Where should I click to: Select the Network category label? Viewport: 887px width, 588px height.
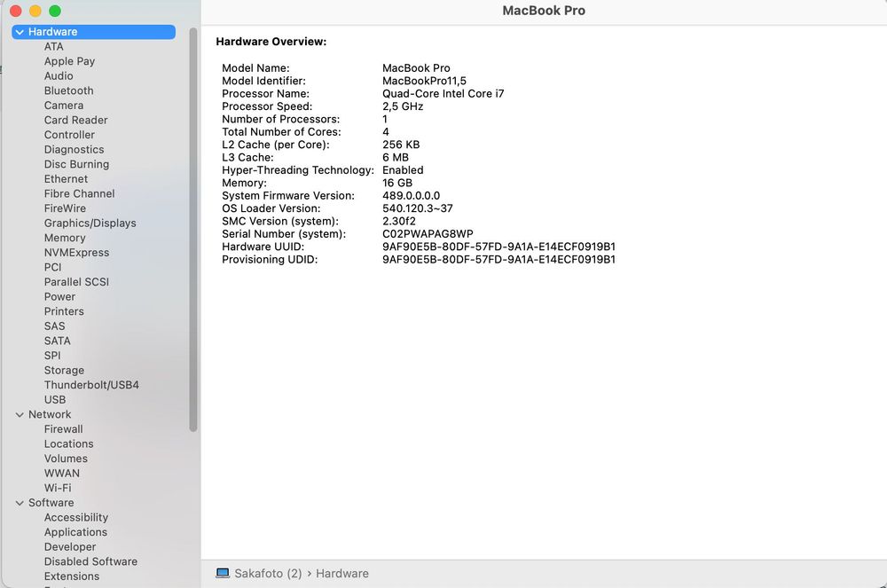[x=50, y=414]
